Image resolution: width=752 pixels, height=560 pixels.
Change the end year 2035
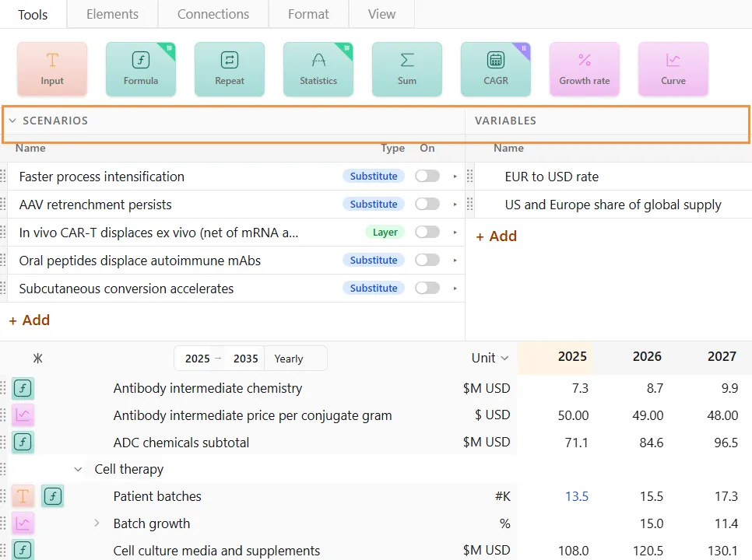(x=245, y=359)
